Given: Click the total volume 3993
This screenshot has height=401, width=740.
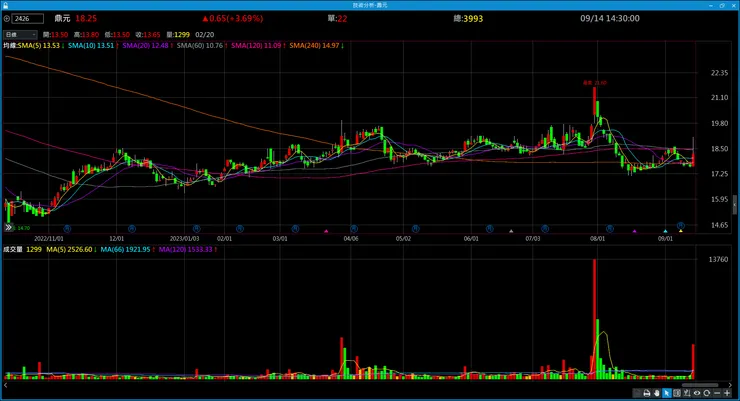Looking at the screenshot, I should (473, 19).
